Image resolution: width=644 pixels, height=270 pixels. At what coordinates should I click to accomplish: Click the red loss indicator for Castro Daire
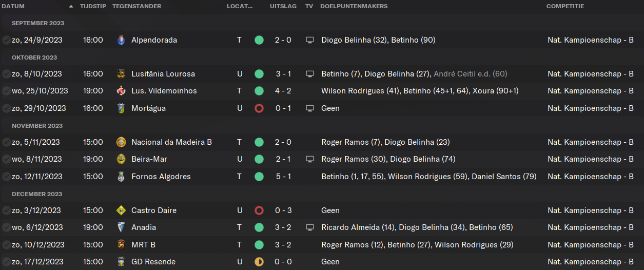point(259,210)
